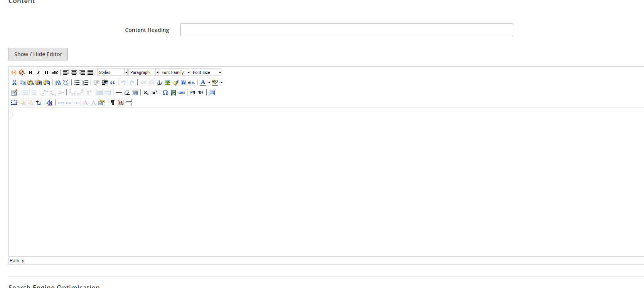Click the find binoculars icon
Screen dimensions: 644x288
[x=58, y=82]
